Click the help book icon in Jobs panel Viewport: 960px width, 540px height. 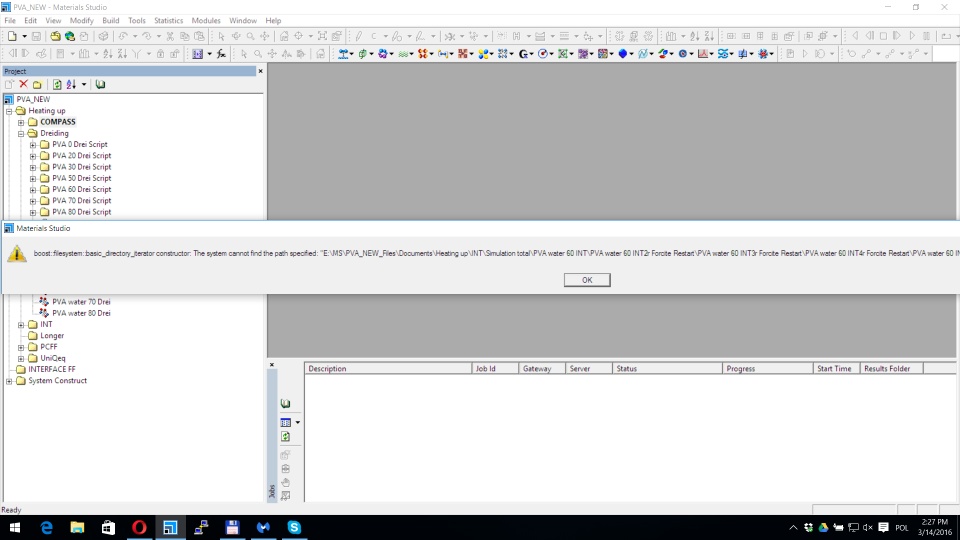[x=285, y=403]
